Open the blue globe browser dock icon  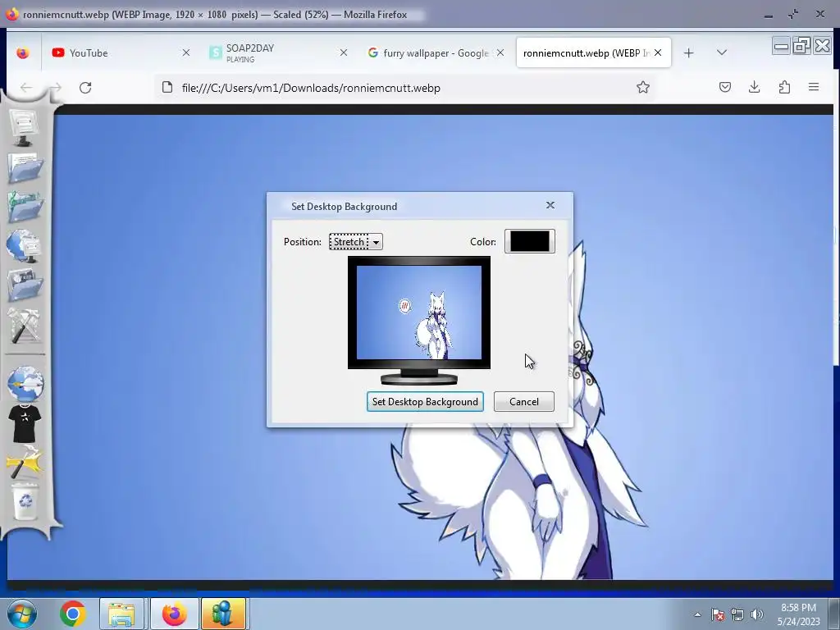[x=25, y=384]
